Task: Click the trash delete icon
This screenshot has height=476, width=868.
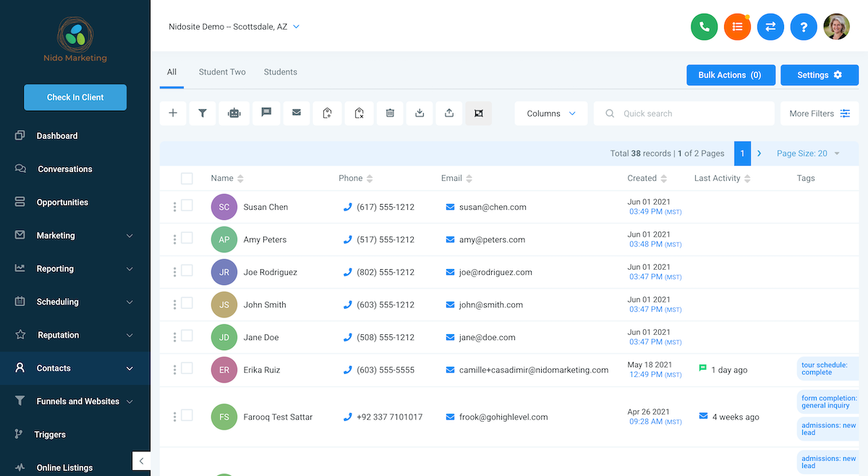Action: click(390, 113)
